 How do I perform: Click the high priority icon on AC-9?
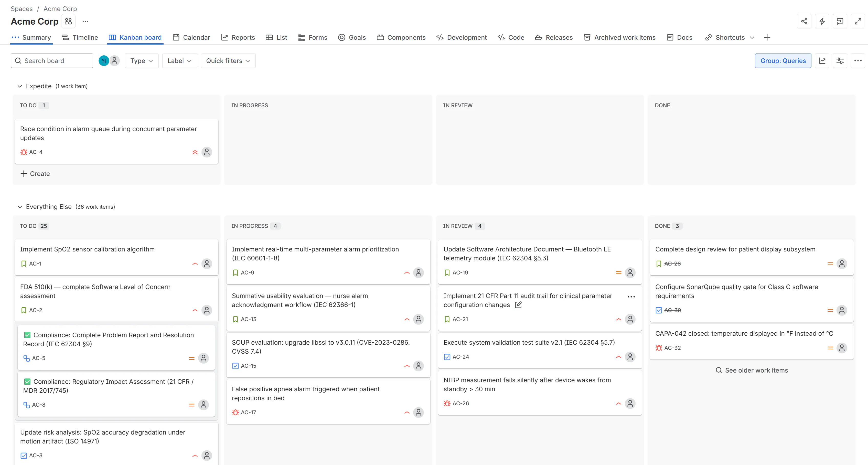[x=407, y=273]
